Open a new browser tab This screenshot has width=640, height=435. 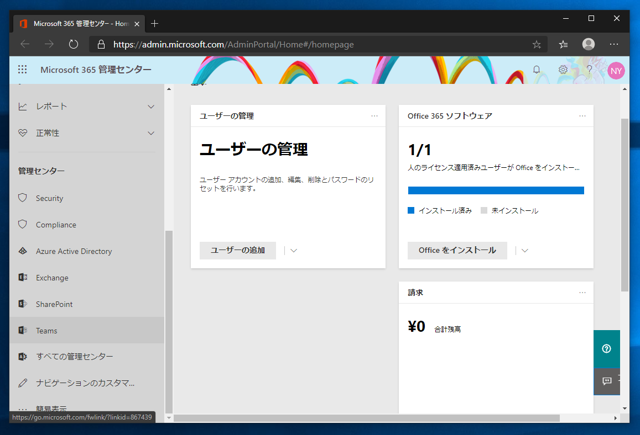coord(154,24)
